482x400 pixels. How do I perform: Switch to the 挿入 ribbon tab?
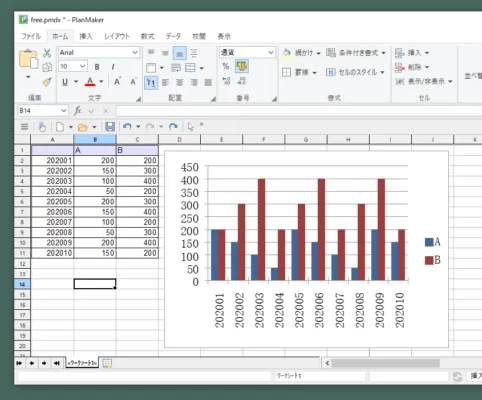86,36
